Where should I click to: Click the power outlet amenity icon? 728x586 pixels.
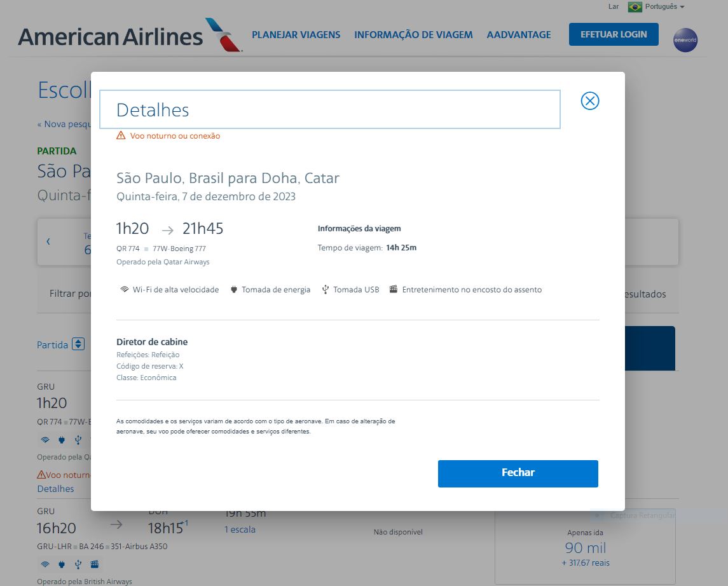point(233,289)
